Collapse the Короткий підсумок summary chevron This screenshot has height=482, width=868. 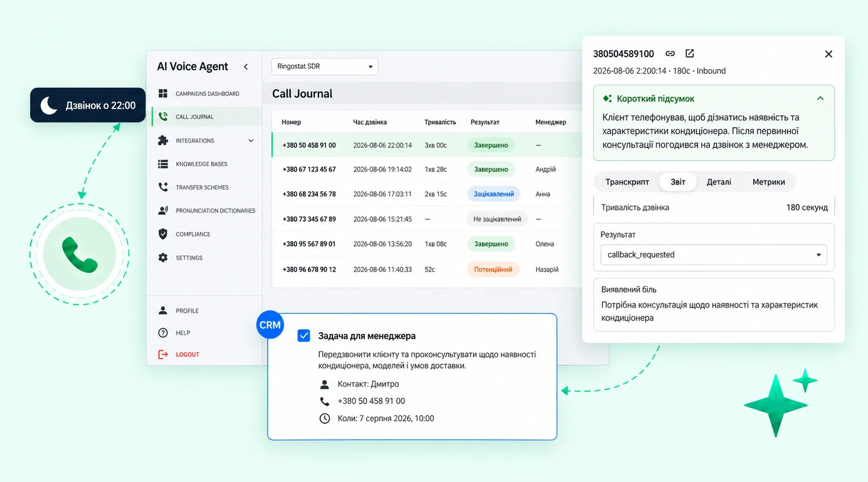pos(820,98)
